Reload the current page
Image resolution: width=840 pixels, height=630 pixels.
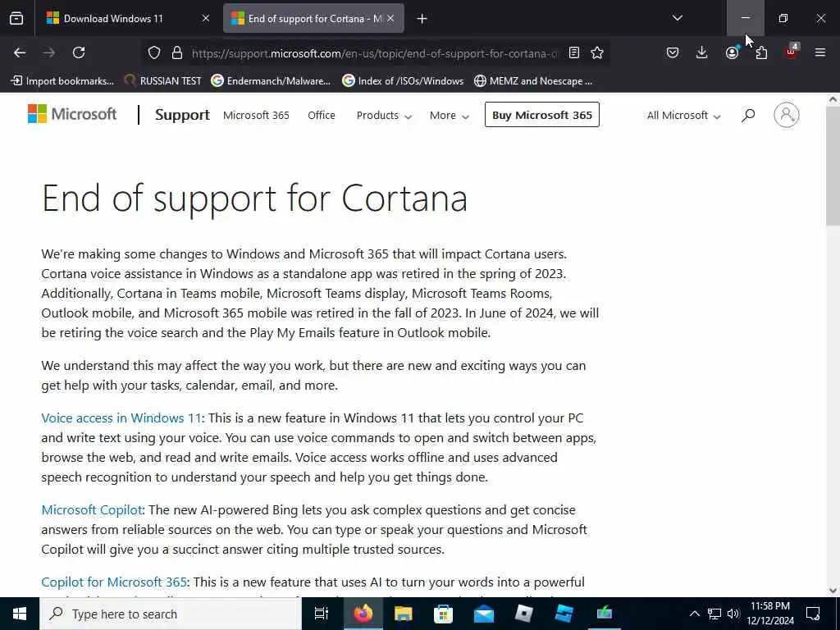[79, 52]
